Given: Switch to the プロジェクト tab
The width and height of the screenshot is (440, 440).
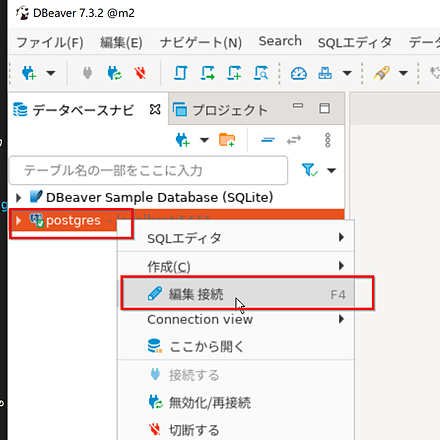Looking at the screenshot, I should point(221,110).
